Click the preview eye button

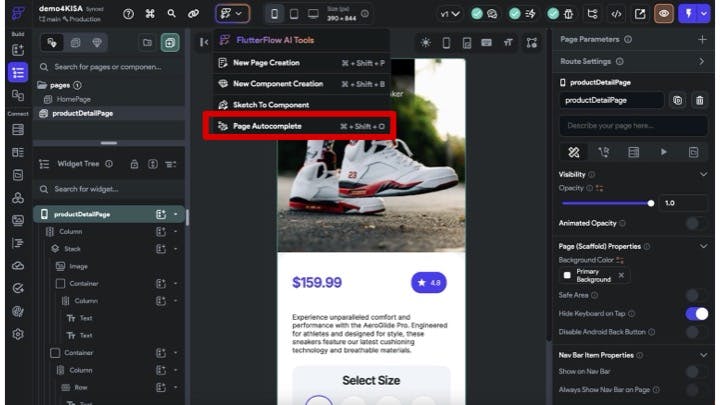(x=664, y=14)
